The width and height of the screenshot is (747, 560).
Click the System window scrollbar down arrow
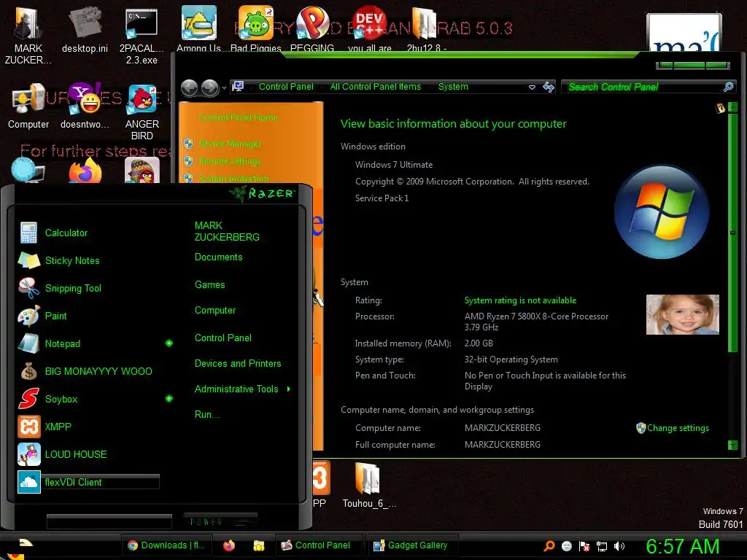point(732,446)
